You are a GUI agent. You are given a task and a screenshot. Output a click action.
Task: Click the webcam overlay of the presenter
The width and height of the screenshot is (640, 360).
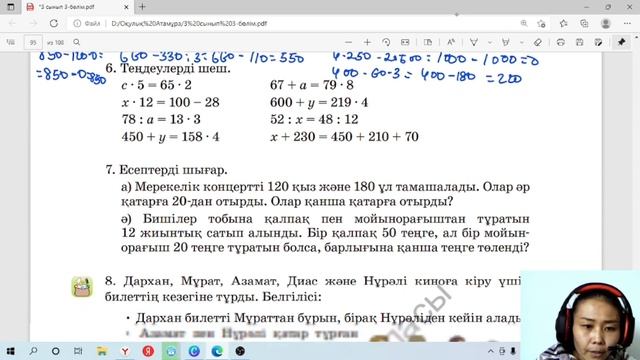[580, 315]
